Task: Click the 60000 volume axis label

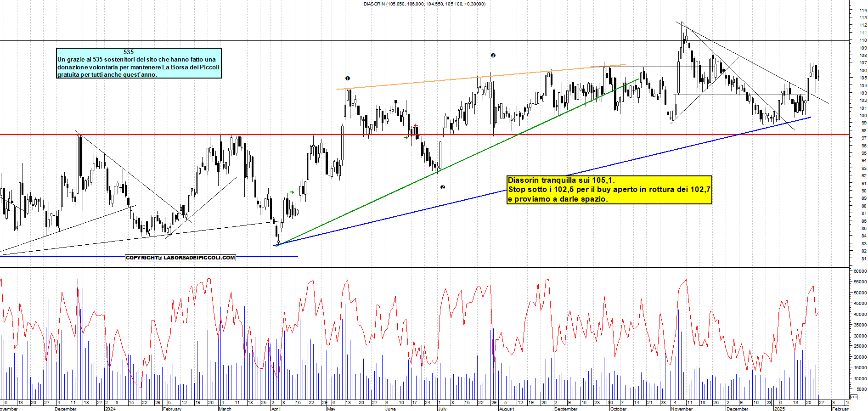Action: (x=860, y=271)
